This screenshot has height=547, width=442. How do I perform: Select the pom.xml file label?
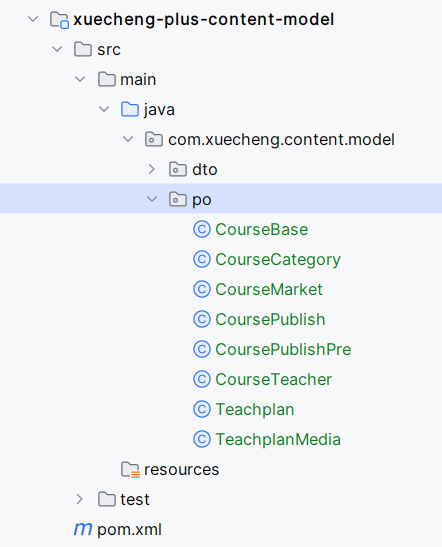click(x=129, y=530)
